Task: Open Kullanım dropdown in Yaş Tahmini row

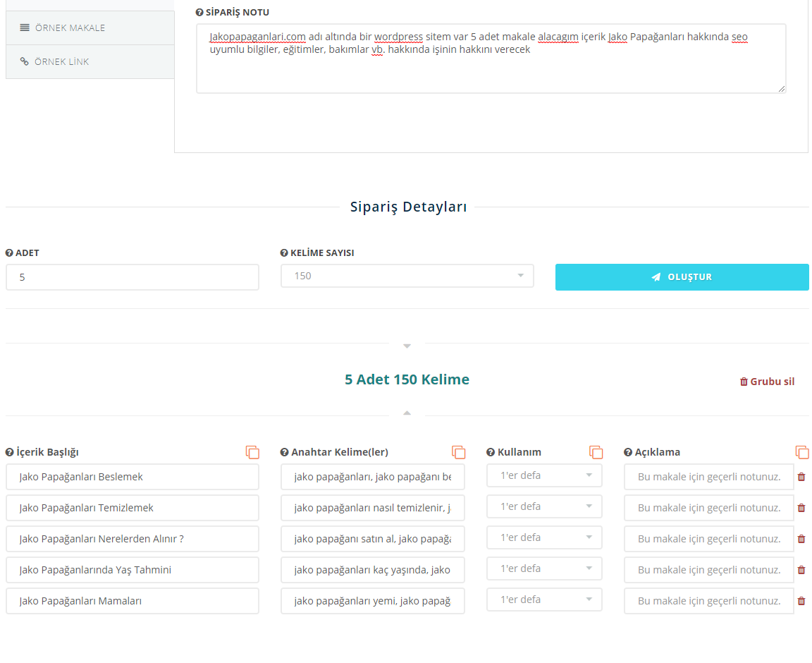Action: coord(544,568)
